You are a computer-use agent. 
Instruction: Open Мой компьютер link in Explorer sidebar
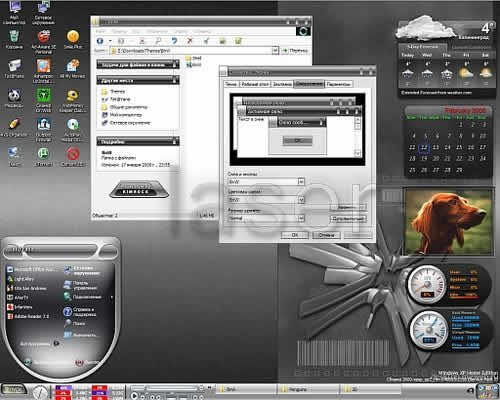tap(122, 115)
